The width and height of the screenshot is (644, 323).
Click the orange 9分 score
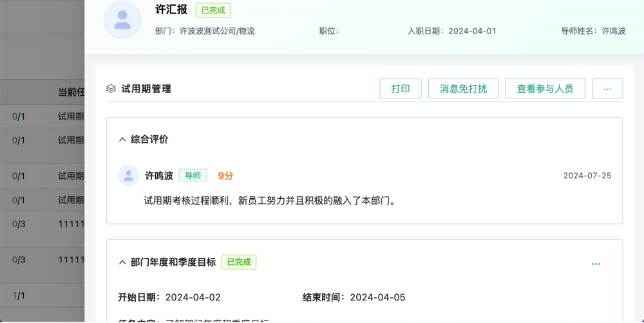(225, 176)
